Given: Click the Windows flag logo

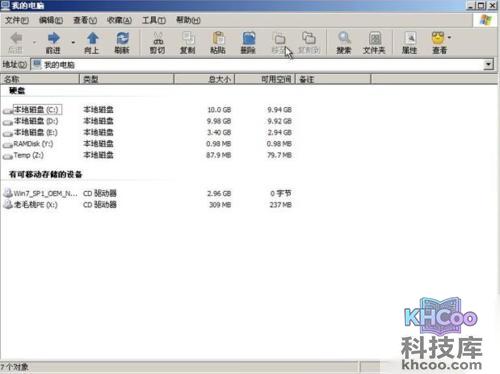Looking at the screenshot, I should (486, 20).
